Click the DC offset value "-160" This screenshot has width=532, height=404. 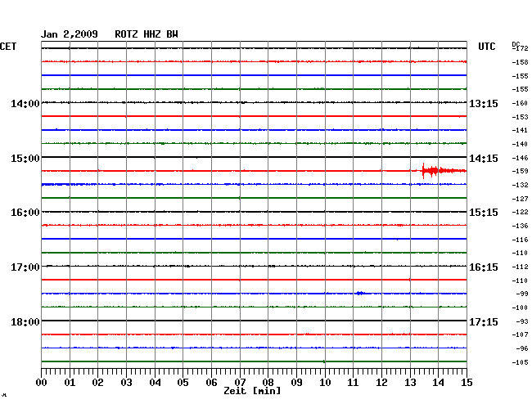point(520,103)
